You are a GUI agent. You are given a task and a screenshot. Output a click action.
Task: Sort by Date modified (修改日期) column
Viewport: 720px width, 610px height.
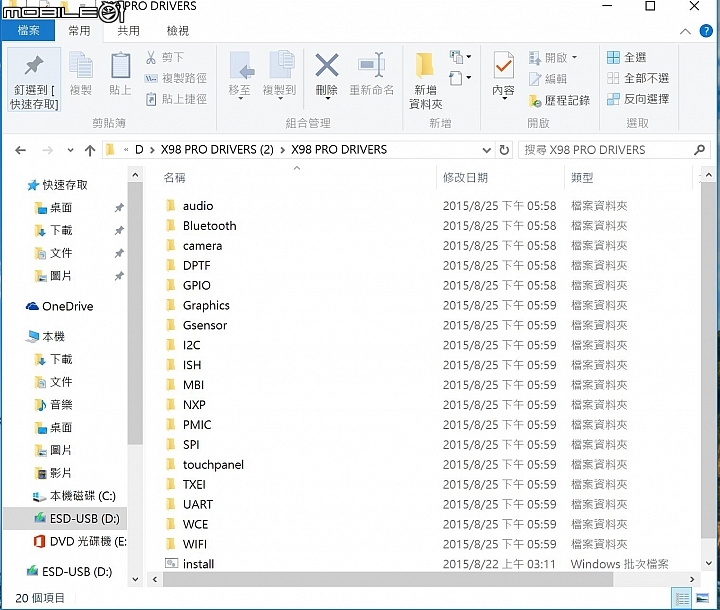(465, 178)
